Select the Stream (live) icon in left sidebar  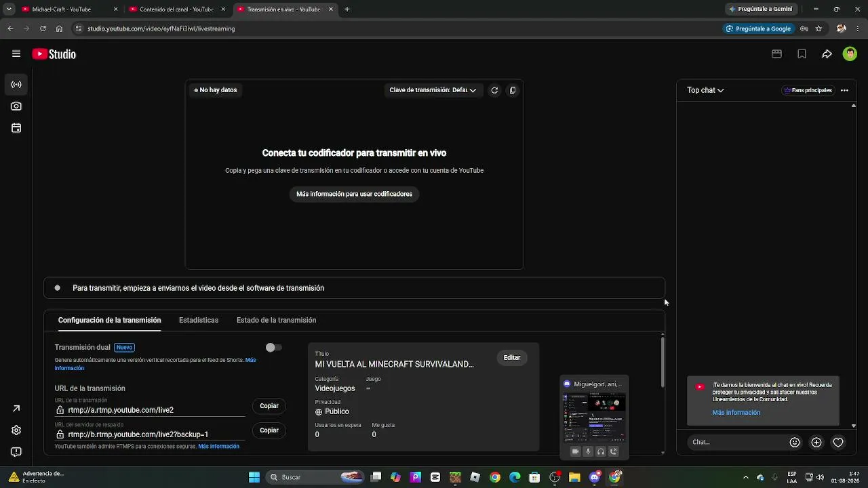pos(16,85)
